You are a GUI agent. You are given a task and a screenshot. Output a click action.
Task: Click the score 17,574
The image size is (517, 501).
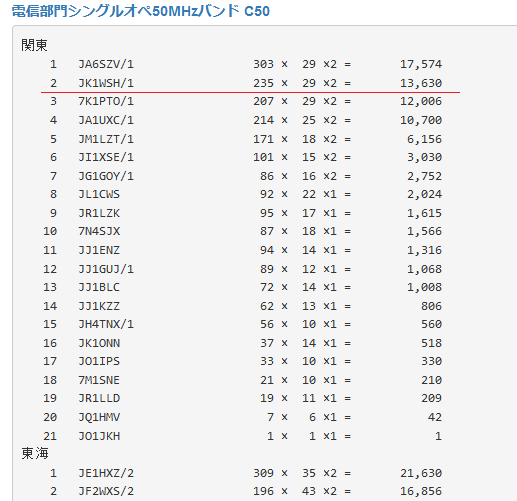tap(421, 64)
